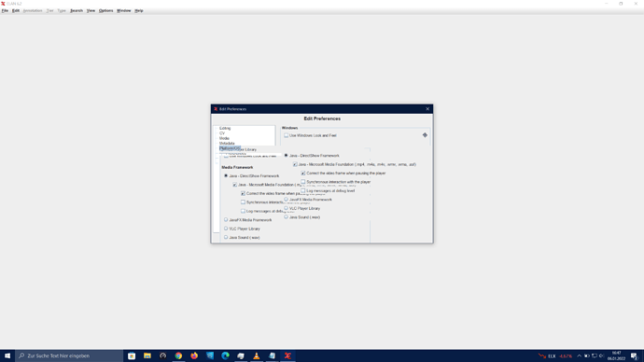The width and height of the screenshot is (644, 362).
Task: Toggle Use Windows Look and Feel checkbox
Action: click(x=287, y=135)
